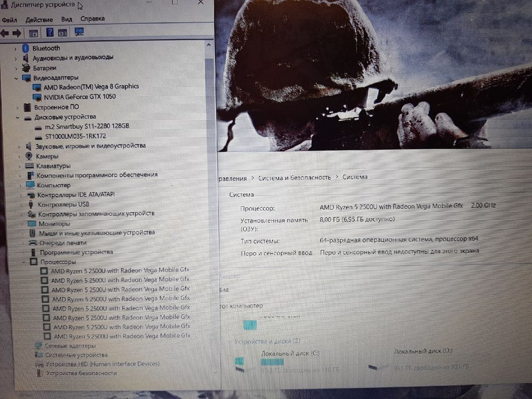Viewport: 532px width, 399px height.
Task: Click the Камеры category icon
Action: pyautogui.click(x=29, y=156)
